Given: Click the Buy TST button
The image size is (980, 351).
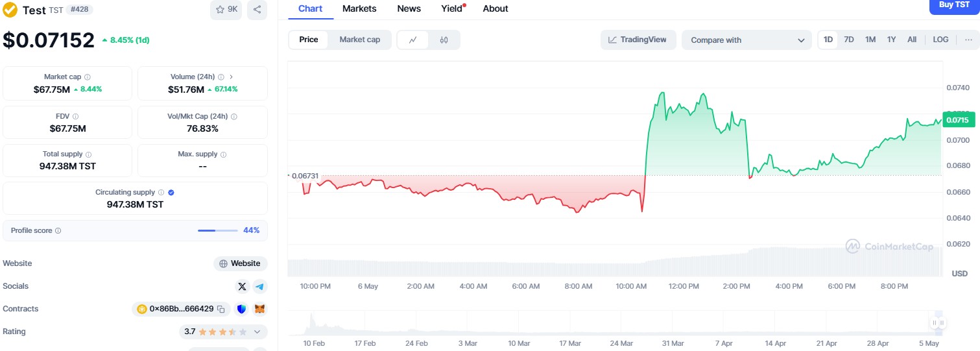Looking at the screenshot, I should coord(954,5).
